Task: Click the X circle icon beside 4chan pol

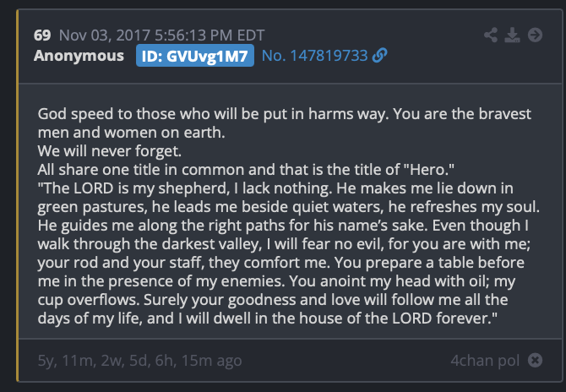Action: point(535,361)
